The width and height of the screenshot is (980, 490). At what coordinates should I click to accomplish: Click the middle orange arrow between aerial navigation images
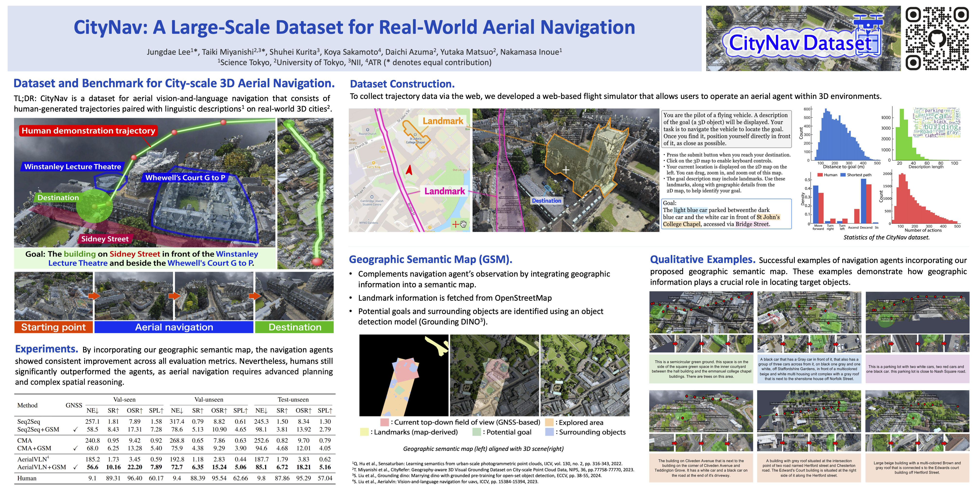[x=174, y=296]
